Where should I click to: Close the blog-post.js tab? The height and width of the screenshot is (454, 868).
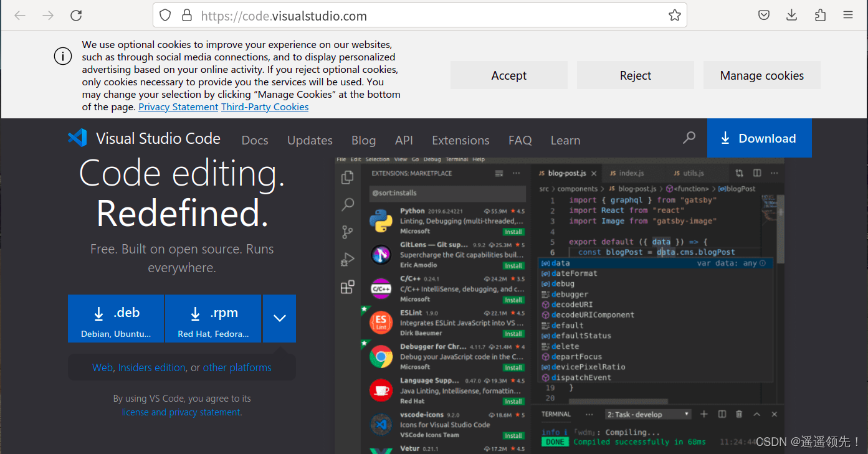pos(594,174)
